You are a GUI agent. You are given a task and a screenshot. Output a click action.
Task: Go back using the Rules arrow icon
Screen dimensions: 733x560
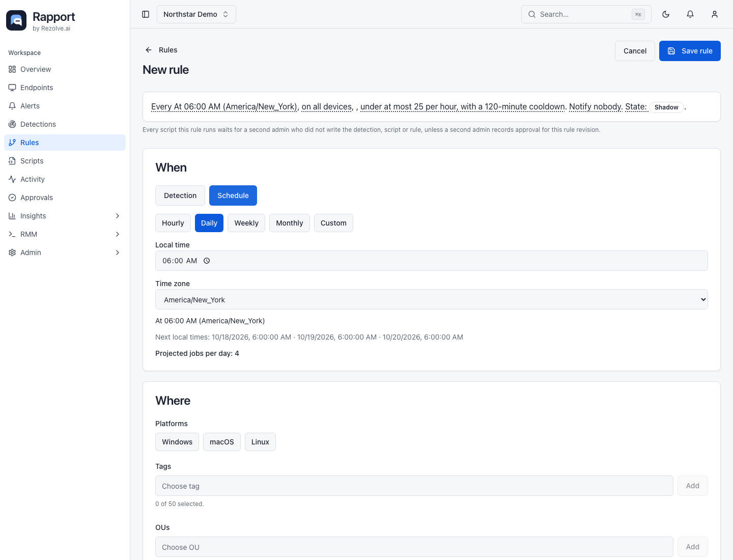pos(149,50)
